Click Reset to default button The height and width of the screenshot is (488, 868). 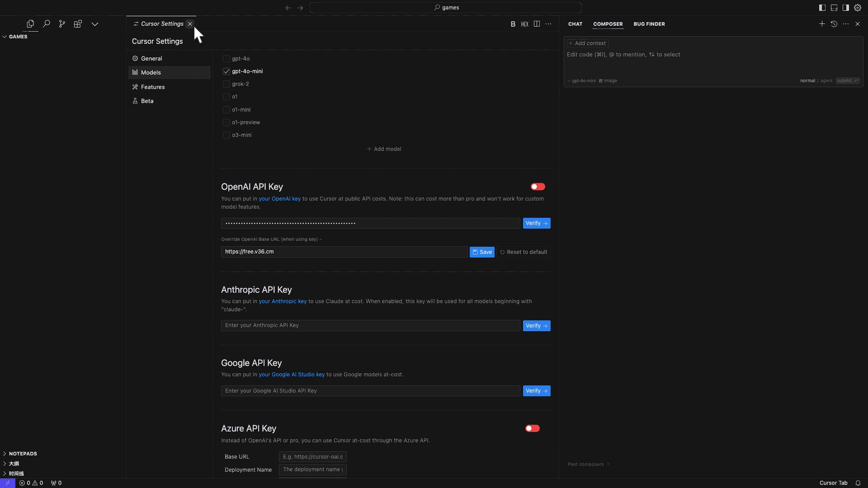click(x=524, y=252)
